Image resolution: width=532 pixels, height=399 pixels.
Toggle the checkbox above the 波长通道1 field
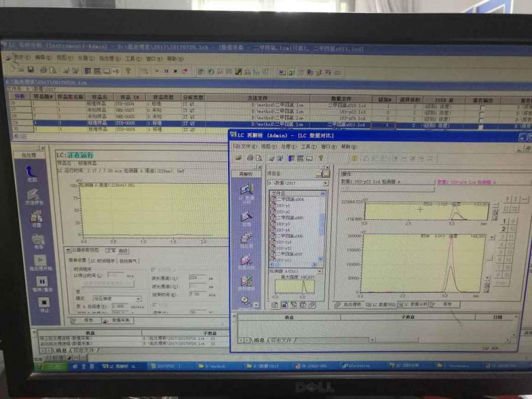coord(154,270)
